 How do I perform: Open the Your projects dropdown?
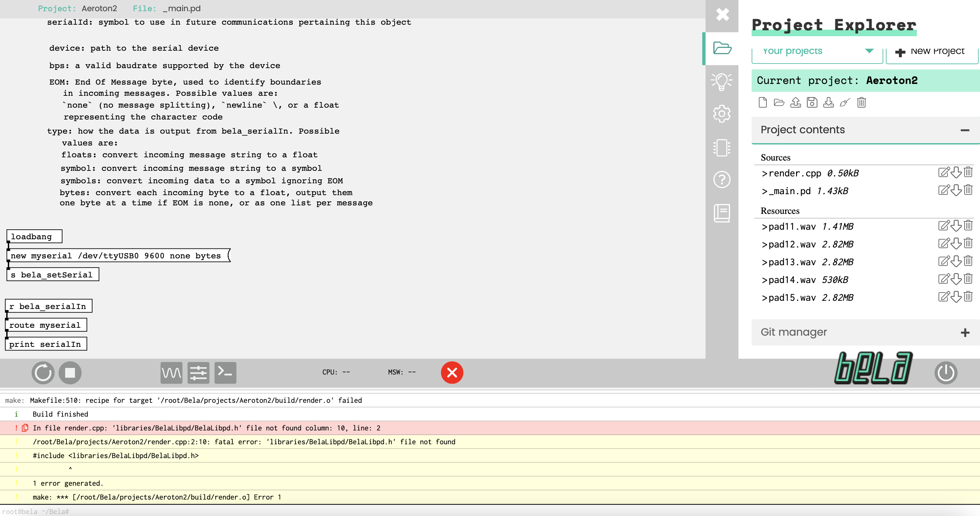point(817,51)
